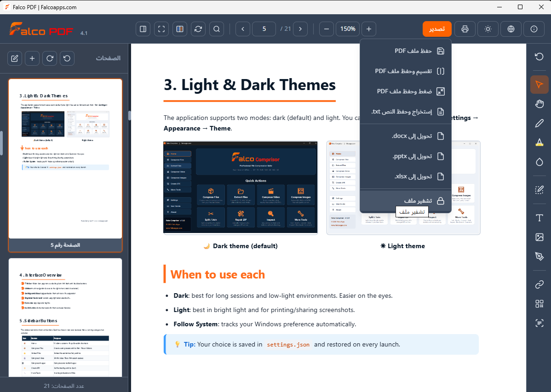Screen dimensions: 551x392
Task: Click the rotate/refresh toolbar icon
Action: (198, 29)
